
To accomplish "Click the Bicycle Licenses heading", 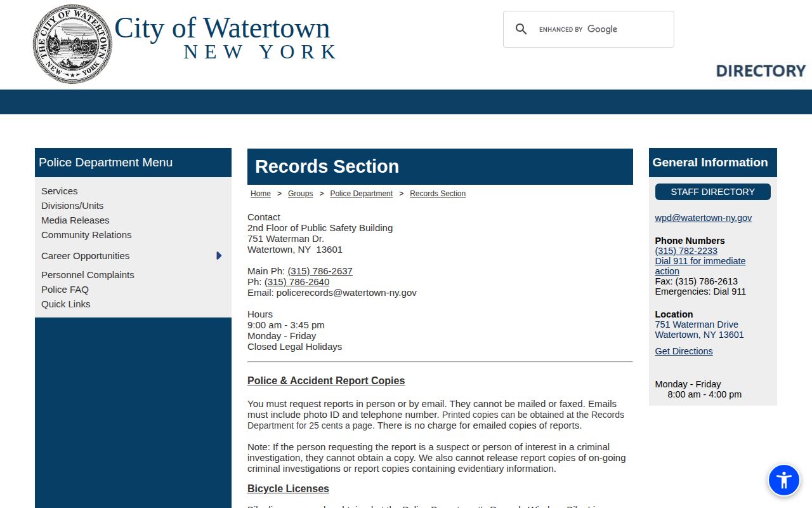I will (288, 489).
